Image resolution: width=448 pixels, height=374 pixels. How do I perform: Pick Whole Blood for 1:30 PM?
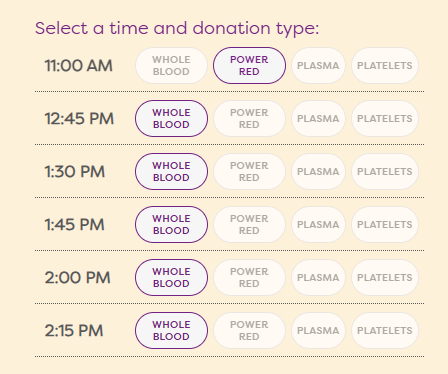pos(171,172)
